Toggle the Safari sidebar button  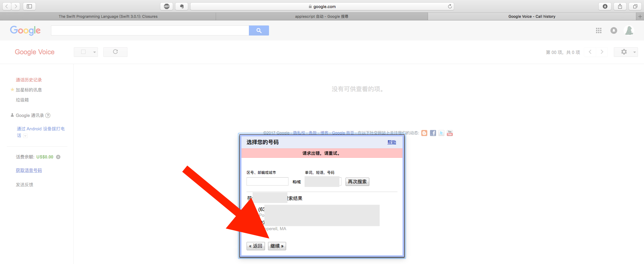(x=29, y=6)
